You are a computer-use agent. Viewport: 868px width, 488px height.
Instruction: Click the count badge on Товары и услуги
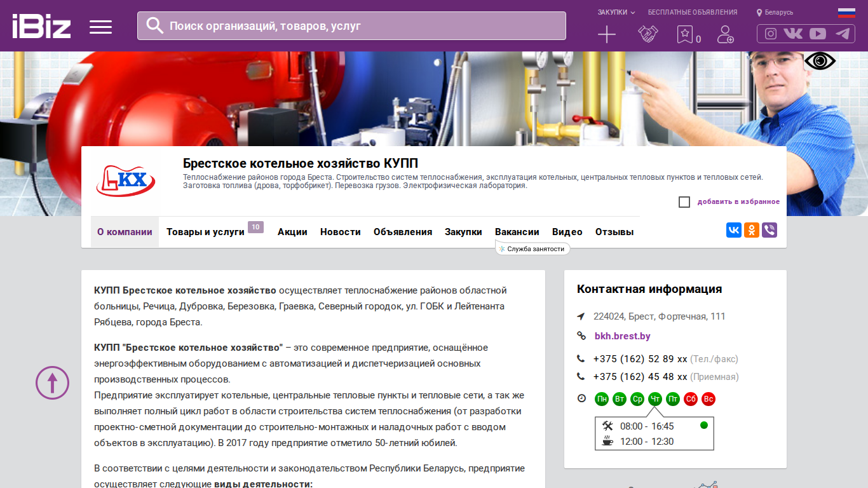(x=255, y=227)
